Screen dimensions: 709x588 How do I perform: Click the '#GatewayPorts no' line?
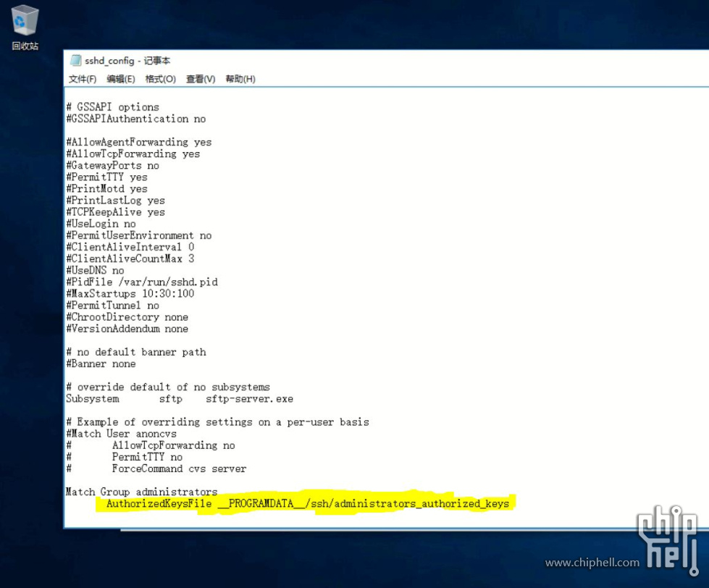[112, 165]
